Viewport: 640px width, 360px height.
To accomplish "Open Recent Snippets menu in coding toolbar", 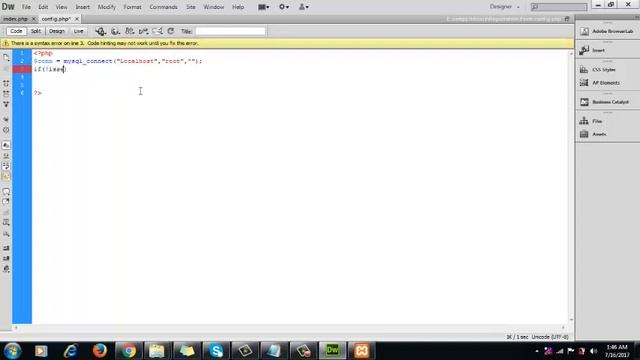I will tap(6, 223).
